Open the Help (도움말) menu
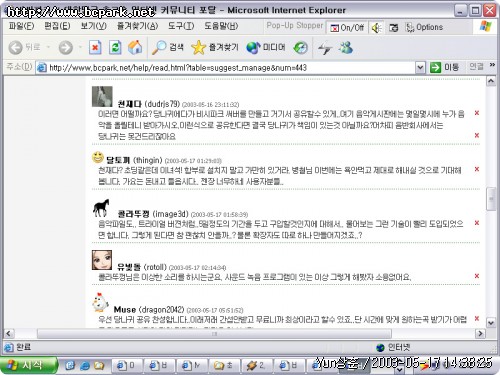This screenshot has height=375, width=500. click(x=221, y=26)
